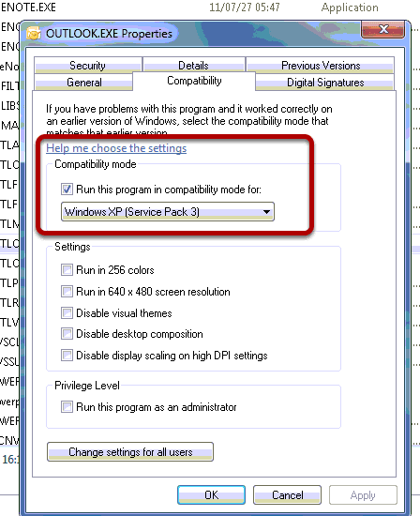
Task: Enable Disable display scaling on high DPI
Action: 67,356
